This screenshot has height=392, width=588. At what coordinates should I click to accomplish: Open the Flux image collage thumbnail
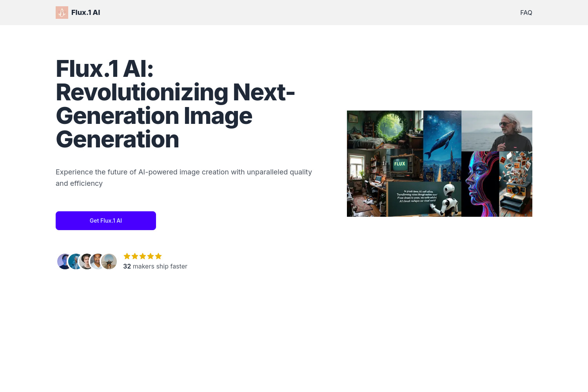point(439,163)
